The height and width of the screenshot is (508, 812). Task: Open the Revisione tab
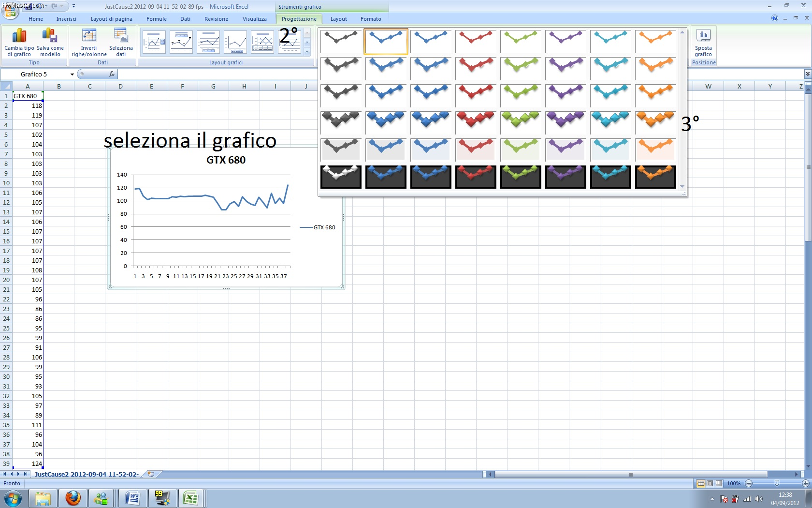[216, 19]
